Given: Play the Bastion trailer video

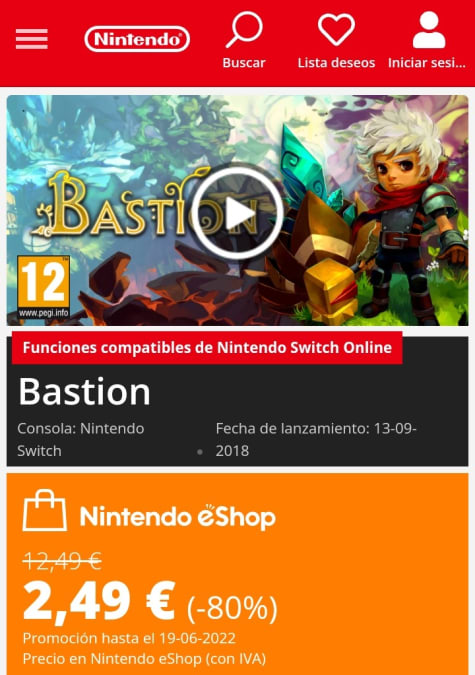Looking at the screenshot, I should click(x=237, y=212).
